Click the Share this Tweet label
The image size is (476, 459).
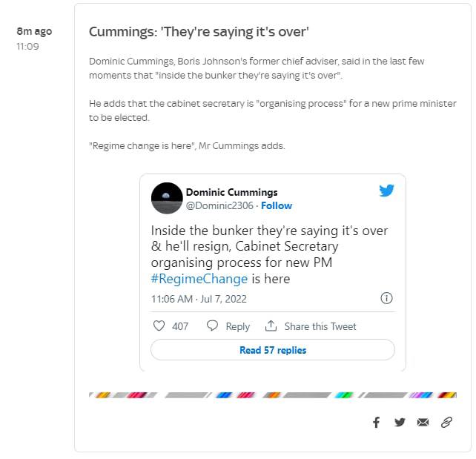pos(320,326)
